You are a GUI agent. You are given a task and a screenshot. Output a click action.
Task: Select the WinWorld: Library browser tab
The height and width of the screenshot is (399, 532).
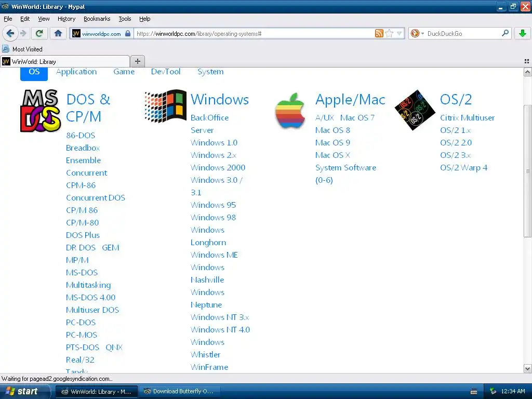pos(65,61)
